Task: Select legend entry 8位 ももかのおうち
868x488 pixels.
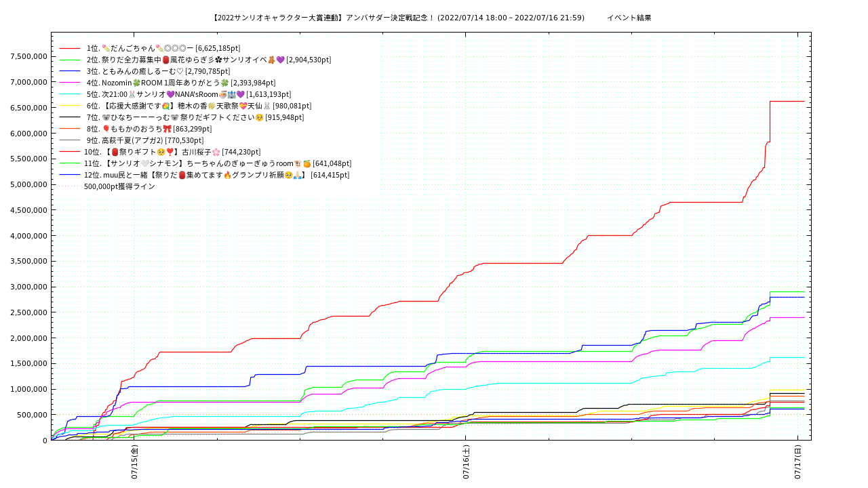Action: point(149,129)
